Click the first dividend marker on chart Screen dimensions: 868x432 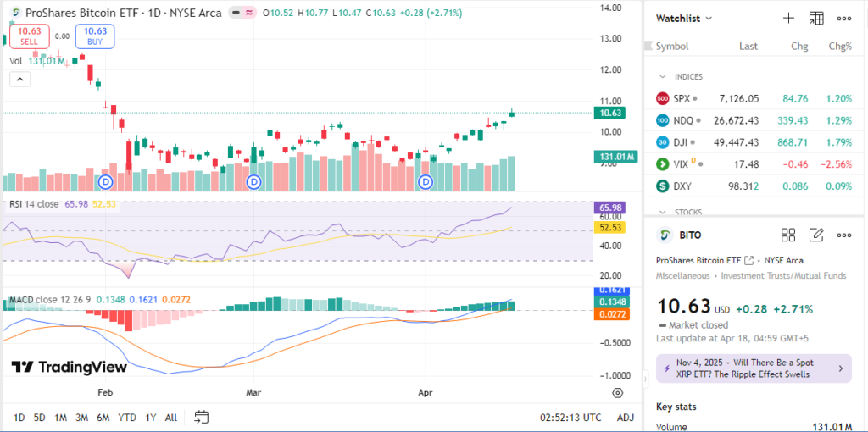[106, 182]
